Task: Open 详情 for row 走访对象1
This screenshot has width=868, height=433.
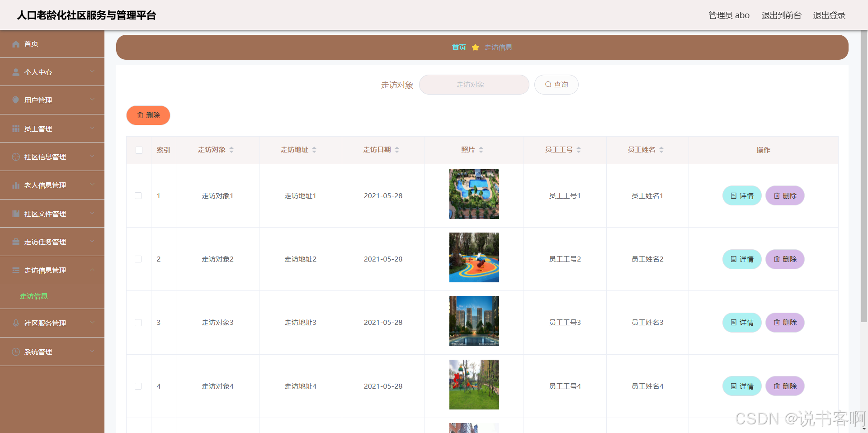Action: [x=742, y=196]
